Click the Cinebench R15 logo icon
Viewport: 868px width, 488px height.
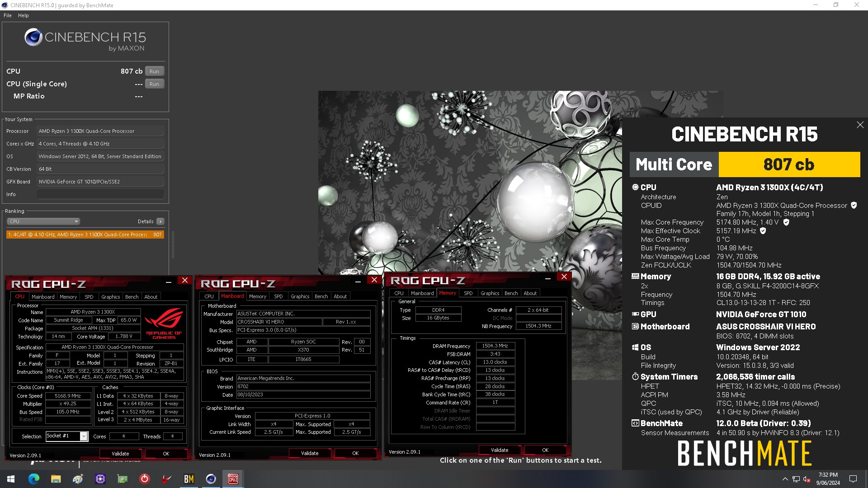[33, 37]
